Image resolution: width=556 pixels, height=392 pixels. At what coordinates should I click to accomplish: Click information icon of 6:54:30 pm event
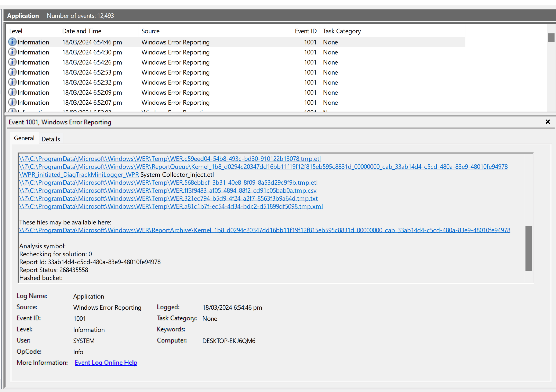12,52
